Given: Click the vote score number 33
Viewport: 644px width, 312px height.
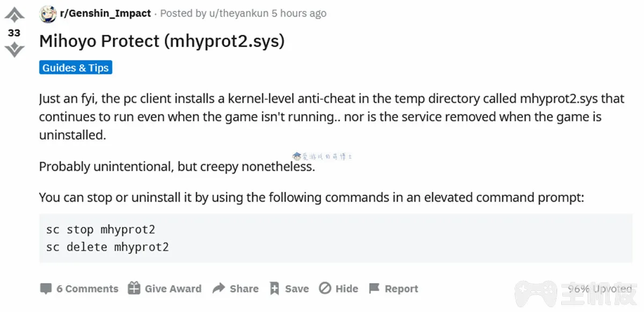Looking at the screenshot, I should 14,33.
